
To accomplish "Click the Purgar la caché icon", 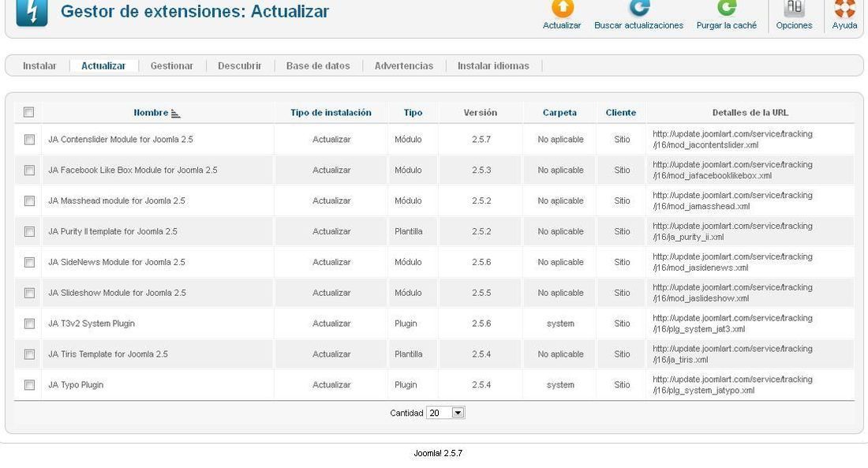I will (726, 9).
